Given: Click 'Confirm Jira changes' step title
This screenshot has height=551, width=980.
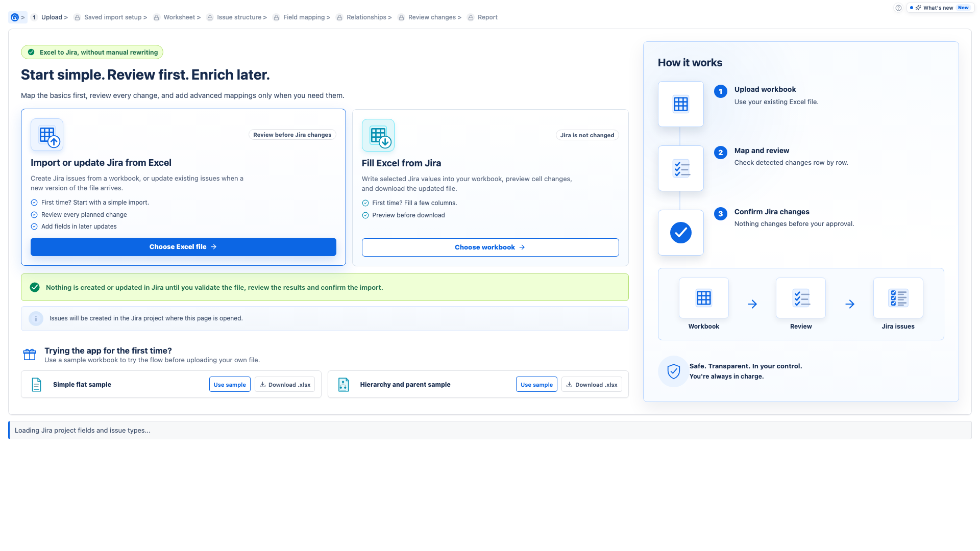Looking at the screenshot, I should point(772,212).
